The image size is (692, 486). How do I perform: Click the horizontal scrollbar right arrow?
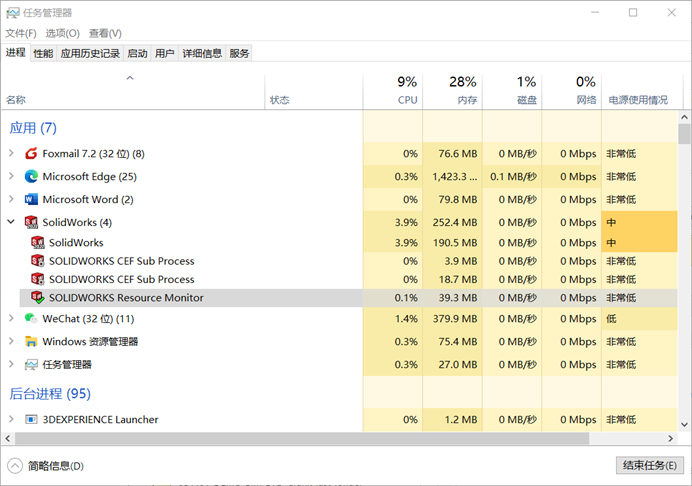coord(670,438)
